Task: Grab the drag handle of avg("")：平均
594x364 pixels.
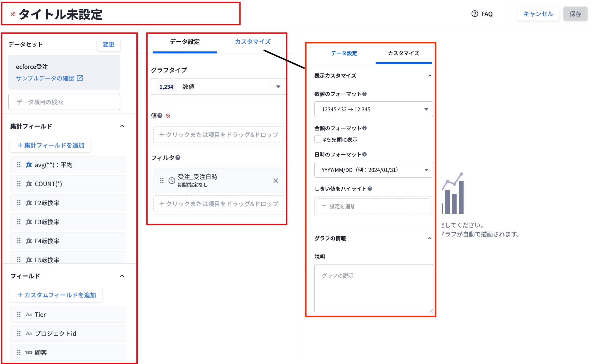Action: (x=19, y=165)
